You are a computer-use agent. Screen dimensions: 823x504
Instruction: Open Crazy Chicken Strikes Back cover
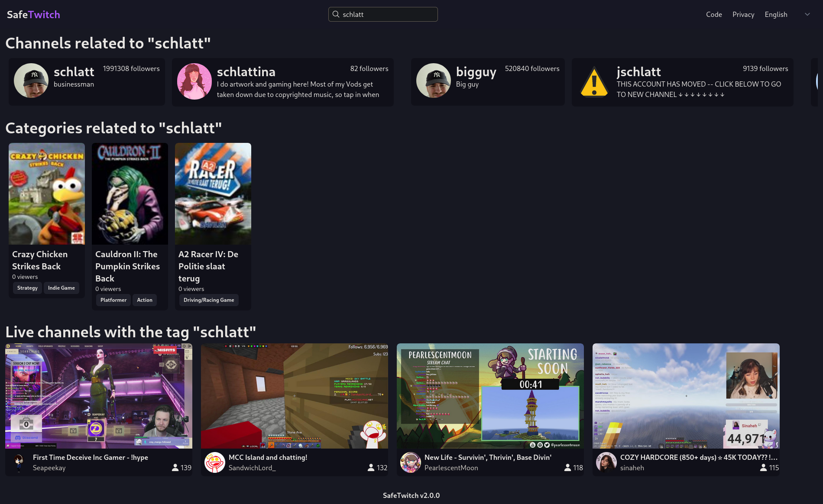tap(47, 194)
